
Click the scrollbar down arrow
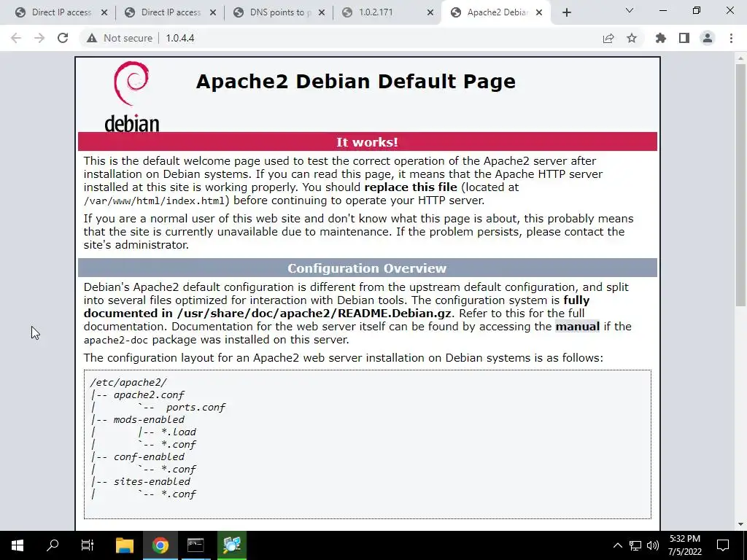[x=740, y=524]
